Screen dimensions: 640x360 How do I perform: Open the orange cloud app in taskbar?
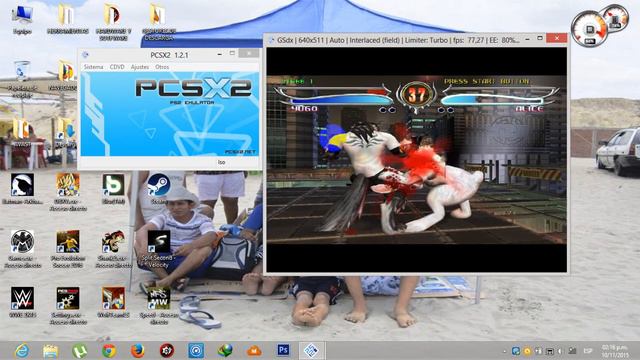pyautogui.click(x=254, y=351)
